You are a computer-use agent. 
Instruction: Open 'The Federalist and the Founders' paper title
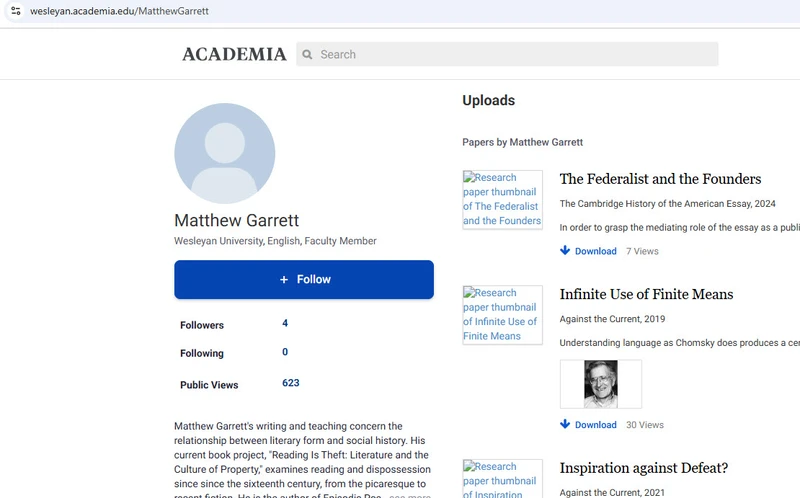pyautogui.click(x=660, y=179)
